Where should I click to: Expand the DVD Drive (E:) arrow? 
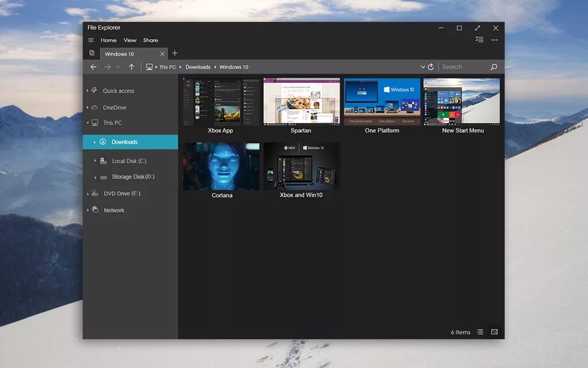(88, 194)
